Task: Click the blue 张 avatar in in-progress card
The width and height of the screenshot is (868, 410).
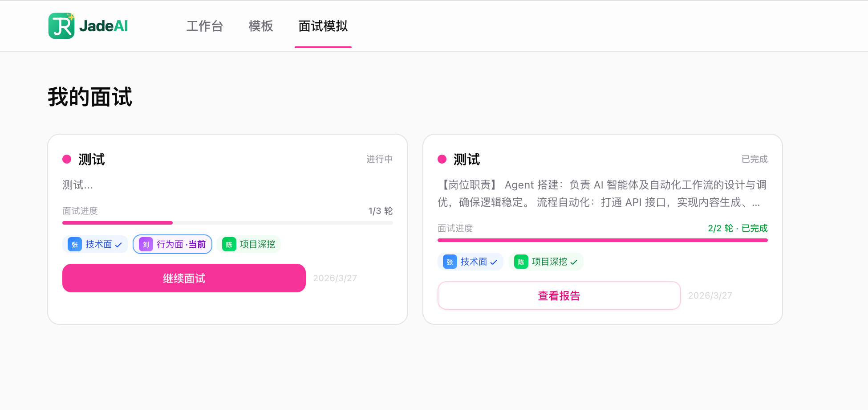Action: 75,245
